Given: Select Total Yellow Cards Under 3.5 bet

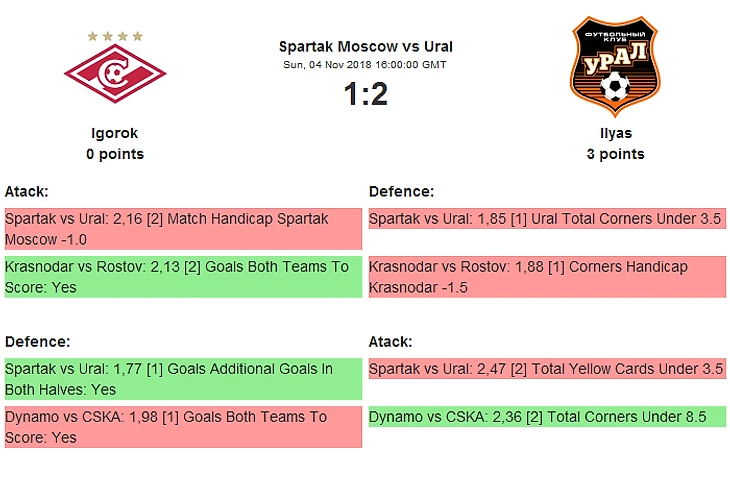Looking at the screenshot, I should [547, 369].
